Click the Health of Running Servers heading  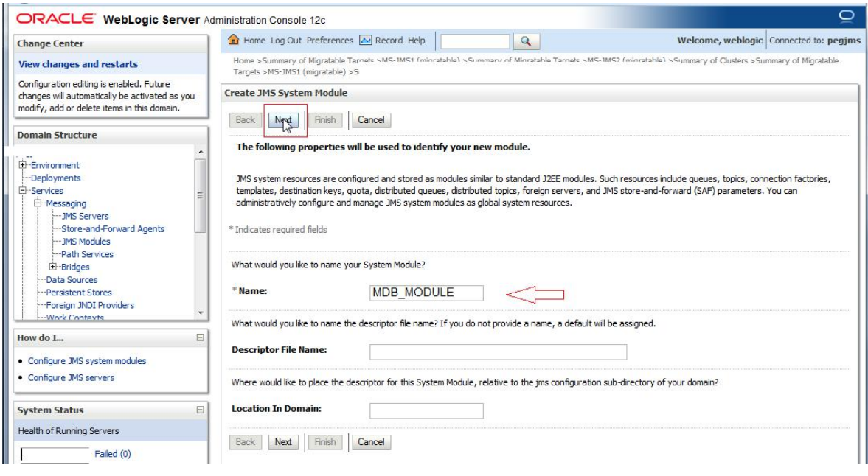coord(68,430)
